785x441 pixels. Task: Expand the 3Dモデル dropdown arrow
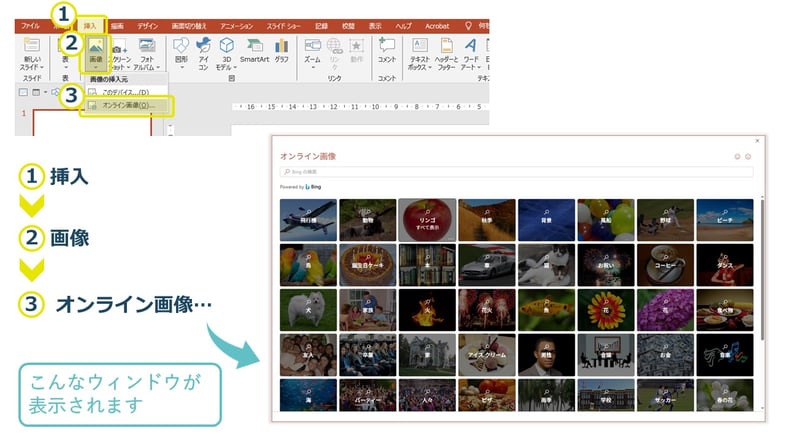[235, 67]
